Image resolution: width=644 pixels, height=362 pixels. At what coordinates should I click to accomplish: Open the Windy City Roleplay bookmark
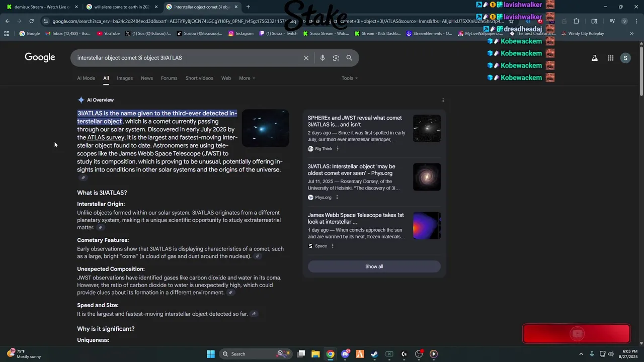[582, 34]
